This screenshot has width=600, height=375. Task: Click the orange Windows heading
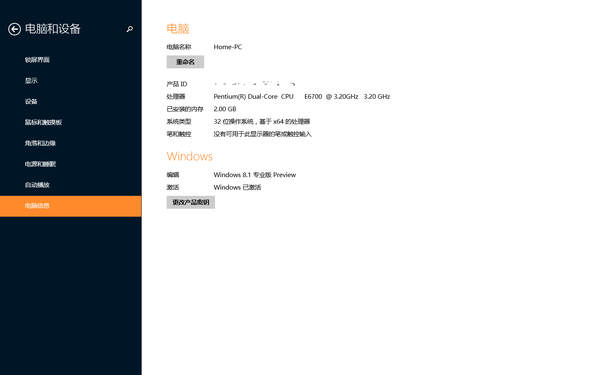189,157
